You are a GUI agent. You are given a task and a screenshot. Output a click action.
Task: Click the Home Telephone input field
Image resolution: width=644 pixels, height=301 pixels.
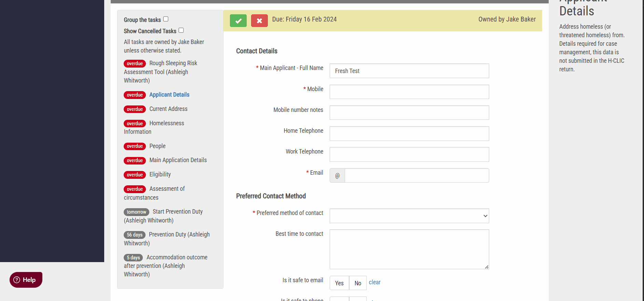pyautogui.click(x=409, y=133)
